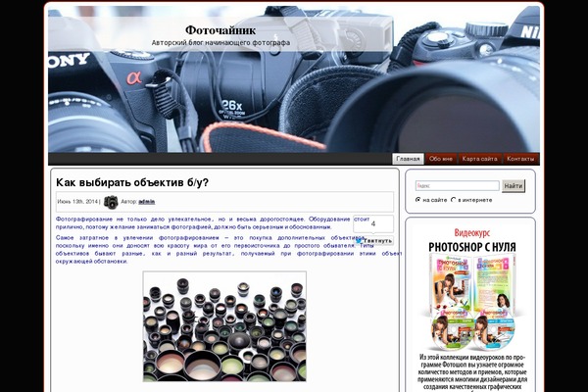This screenshot has width=588, height=392.
Task: Click the admin author link
Action: pos(147,202)
